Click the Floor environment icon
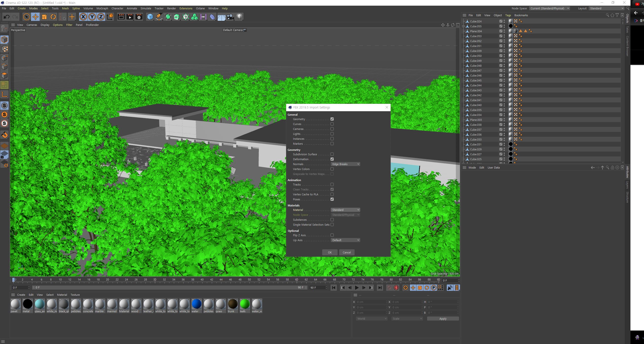The image size is (644, 344). pyautogui.click(x=221, y=17)
